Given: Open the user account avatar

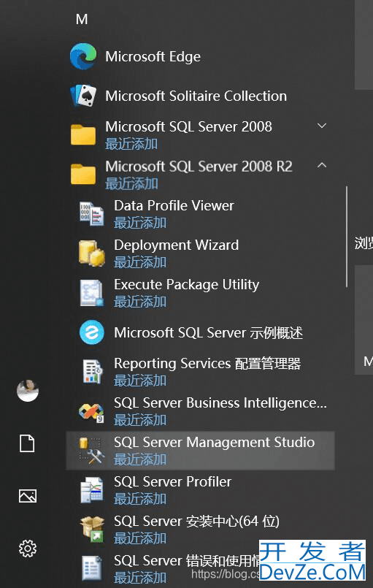Looking at the screenshot, I should coord(28,391).
